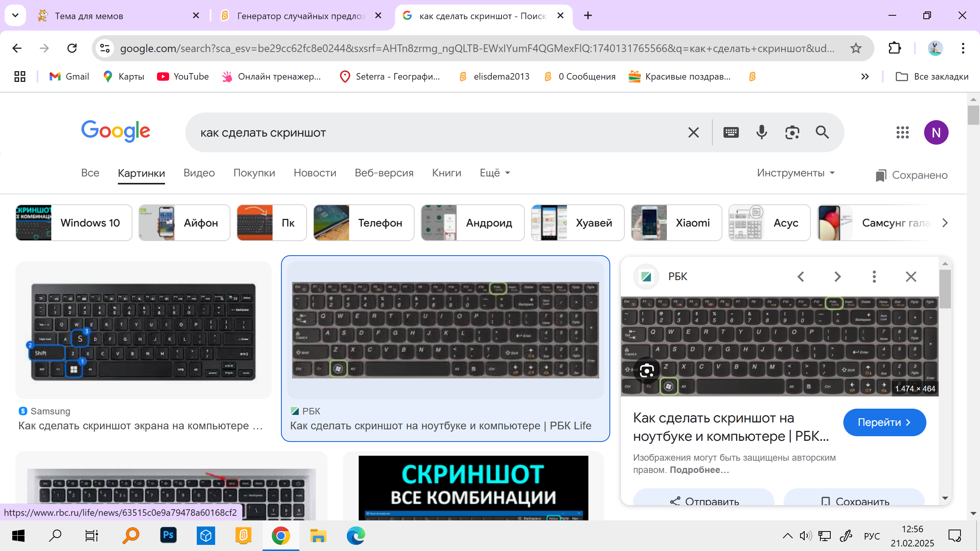Open site information icon in address bar

pos(105,48)
